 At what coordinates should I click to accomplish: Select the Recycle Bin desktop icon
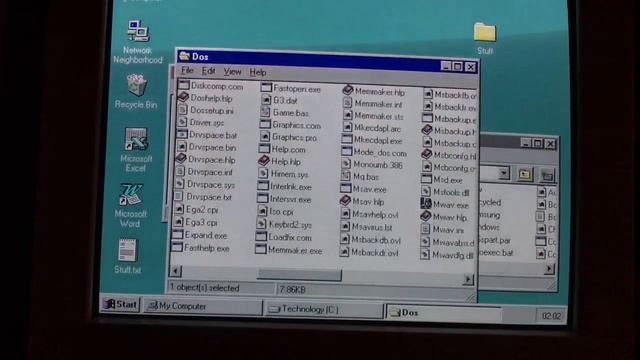pos(137,85)
